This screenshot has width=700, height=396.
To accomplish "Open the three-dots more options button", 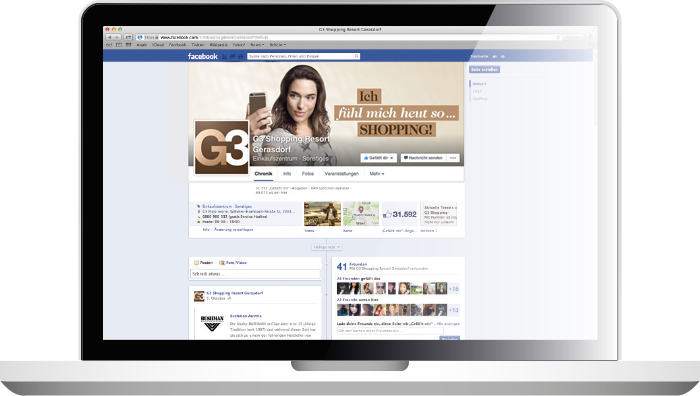I will pyautogui.click(x=453, y=158).
